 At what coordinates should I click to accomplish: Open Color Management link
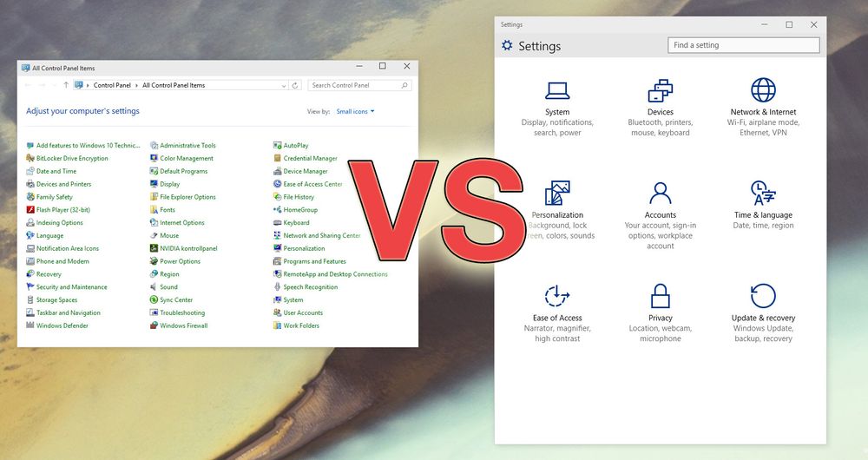tap(187, 158)
